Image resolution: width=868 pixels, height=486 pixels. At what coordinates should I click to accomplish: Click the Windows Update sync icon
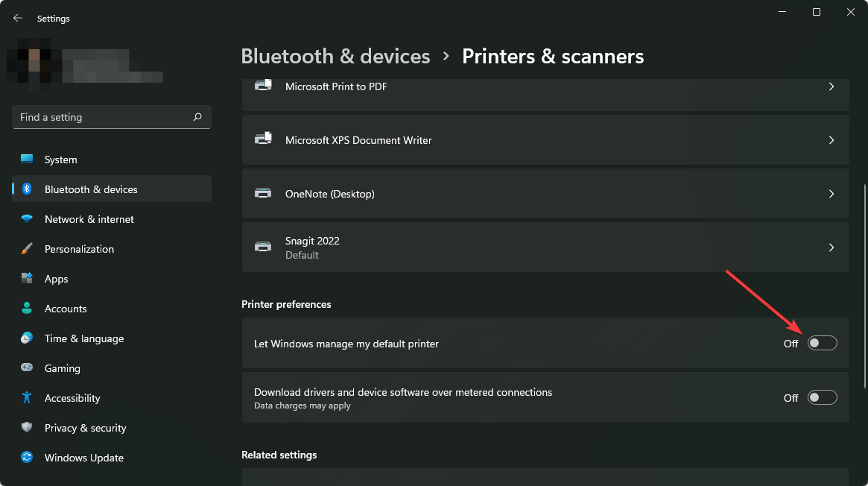pyautogui.click(x=27, y=457)
